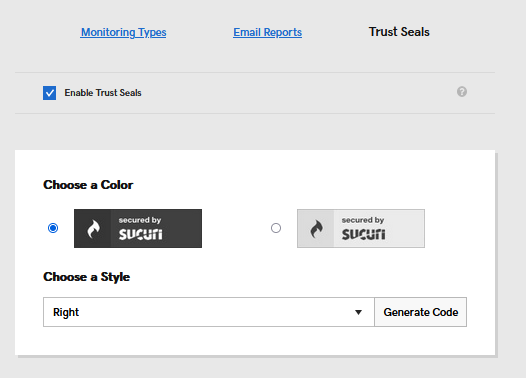This screenshot has height=378, width=526.
Task: Click the help question mark icon
Action: tap(462, 92)
